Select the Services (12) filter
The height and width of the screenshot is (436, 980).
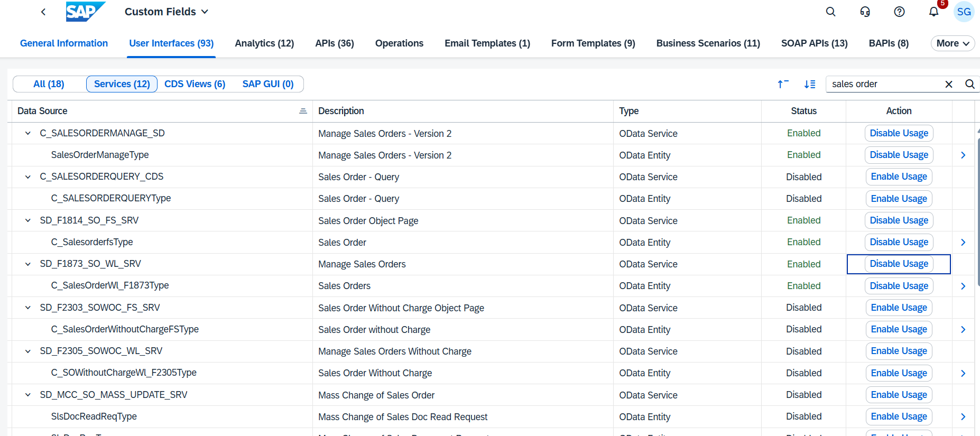click(x=122, y=84)
